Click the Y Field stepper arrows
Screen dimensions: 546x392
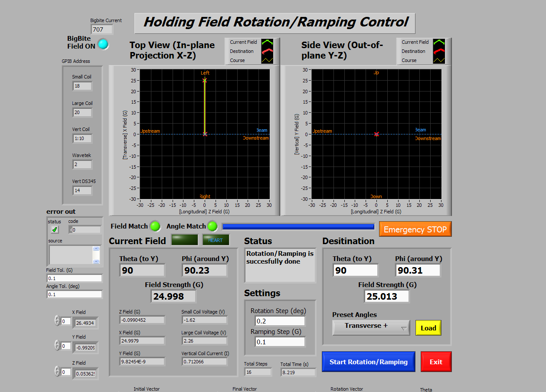tap(57, 346)
